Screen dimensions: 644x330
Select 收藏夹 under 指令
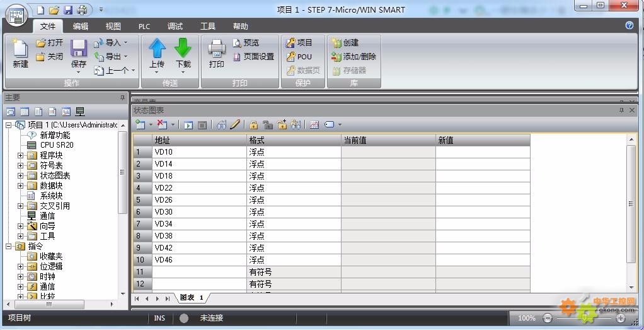51,256
